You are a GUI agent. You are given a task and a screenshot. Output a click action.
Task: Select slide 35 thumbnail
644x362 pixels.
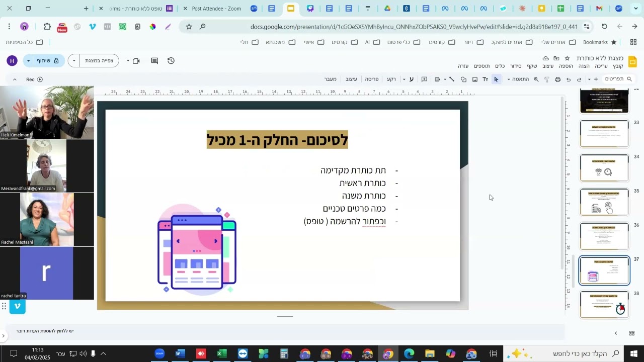(x=604, y=202)
